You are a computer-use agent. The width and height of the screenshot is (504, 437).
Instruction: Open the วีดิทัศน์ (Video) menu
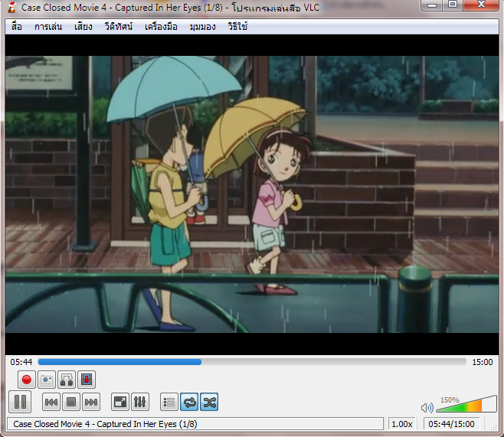click(x=118, y=27)
